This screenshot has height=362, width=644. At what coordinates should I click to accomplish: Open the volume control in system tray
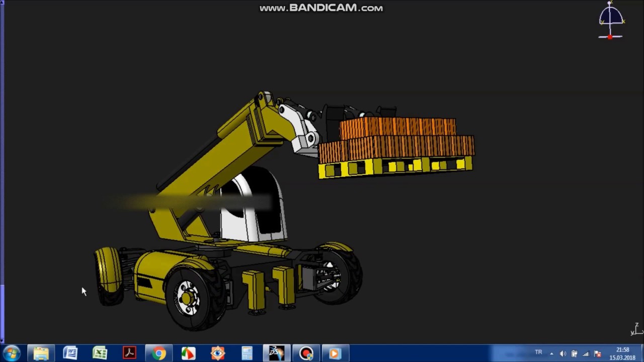tap(562, 353)
